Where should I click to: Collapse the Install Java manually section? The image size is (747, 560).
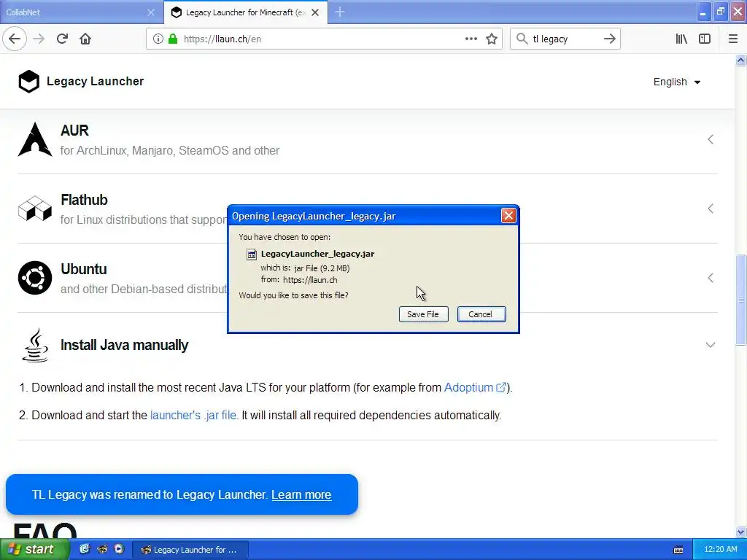tap(711, 345)
